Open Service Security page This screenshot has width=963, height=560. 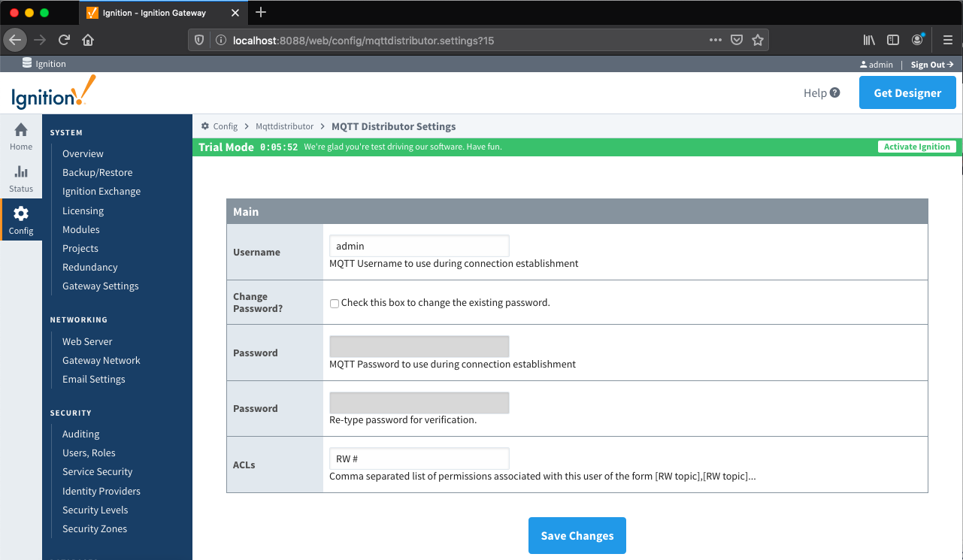97,471
